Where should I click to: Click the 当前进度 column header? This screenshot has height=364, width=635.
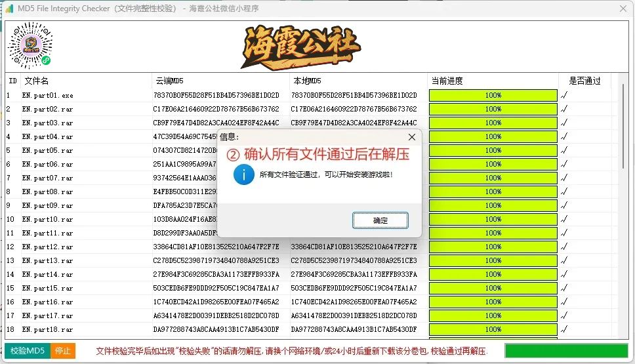tap(493, 81)
